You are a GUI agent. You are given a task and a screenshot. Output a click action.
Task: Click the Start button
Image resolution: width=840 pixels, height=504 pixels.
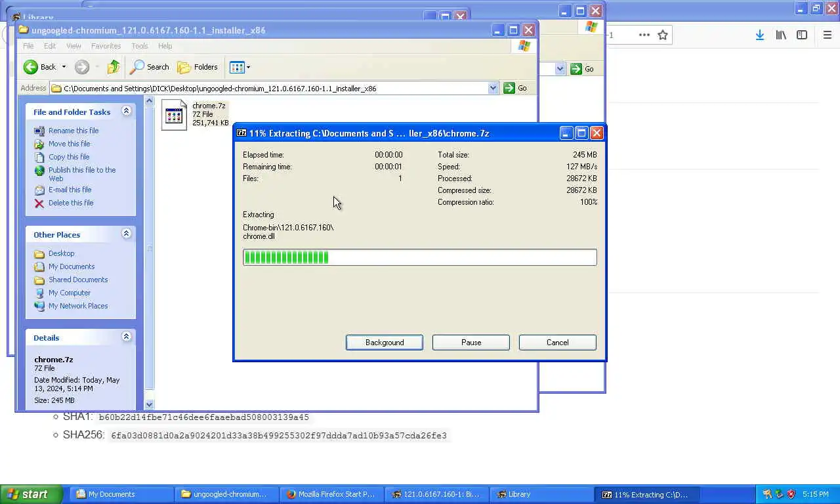(31, 494)
